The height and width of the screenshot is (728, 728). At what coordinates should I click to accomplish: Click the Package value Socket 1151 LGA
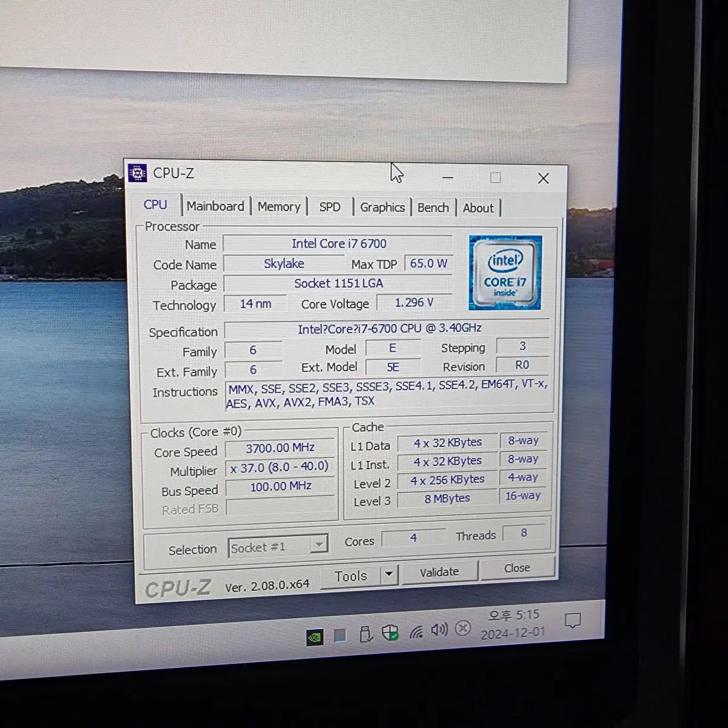pos(339,283)
